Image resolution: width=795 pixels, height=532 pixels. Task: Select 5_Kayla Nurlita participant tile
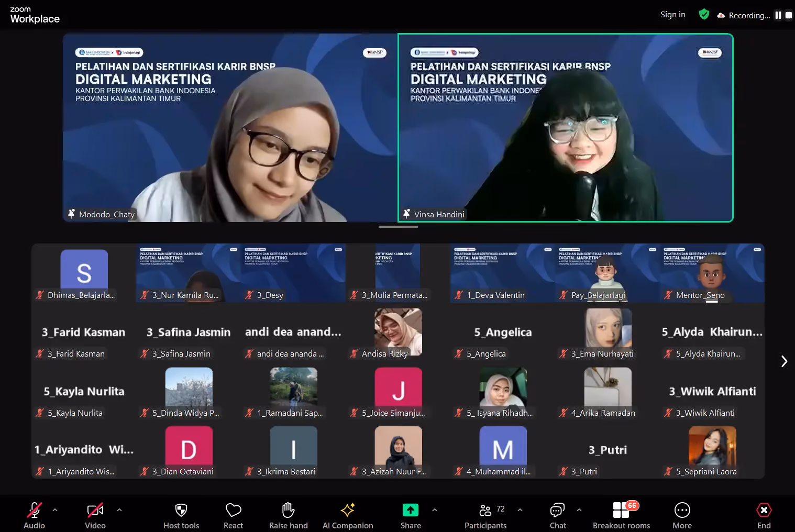(x=84, y=391)
